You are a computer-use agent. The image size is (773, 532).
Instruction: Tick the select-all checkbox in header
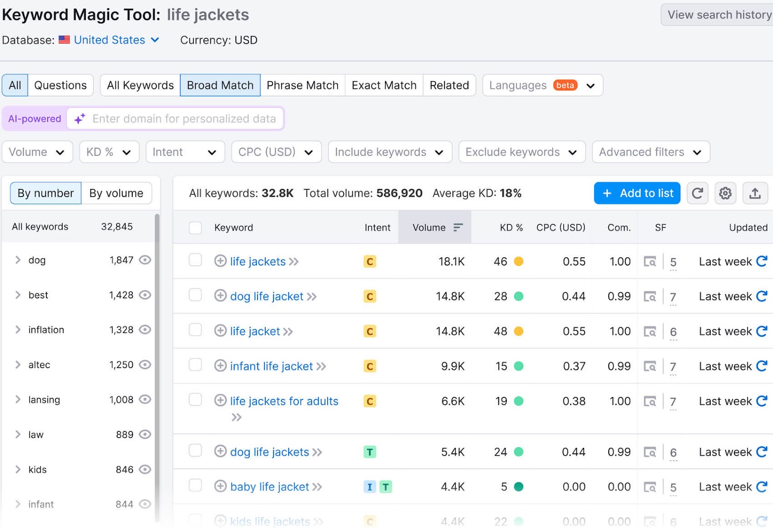coord(195,228)
